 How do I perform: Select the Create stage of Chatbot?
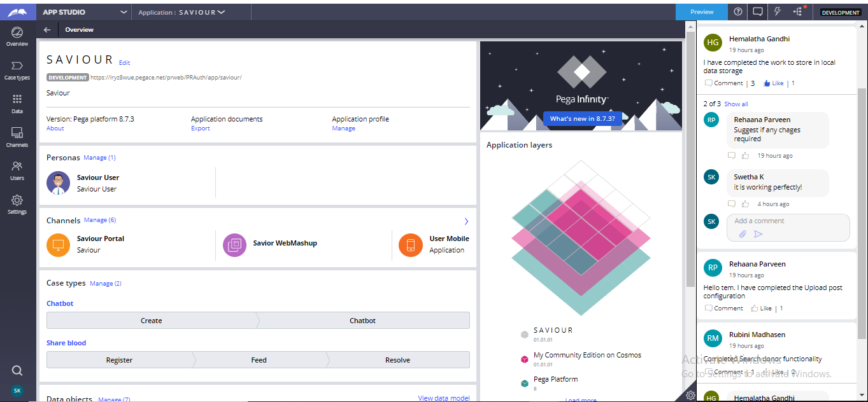coord(152,321)
